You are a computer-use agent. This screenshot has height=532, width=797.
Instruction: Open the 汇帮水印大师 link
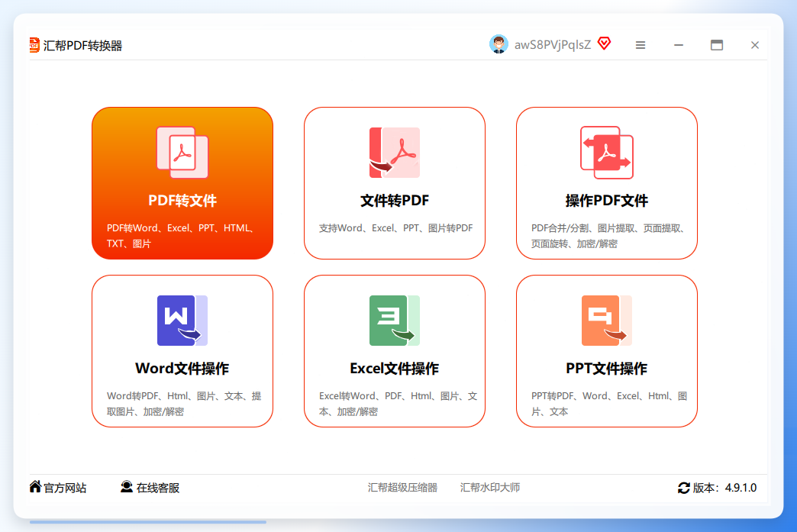[x=490, y=488]
